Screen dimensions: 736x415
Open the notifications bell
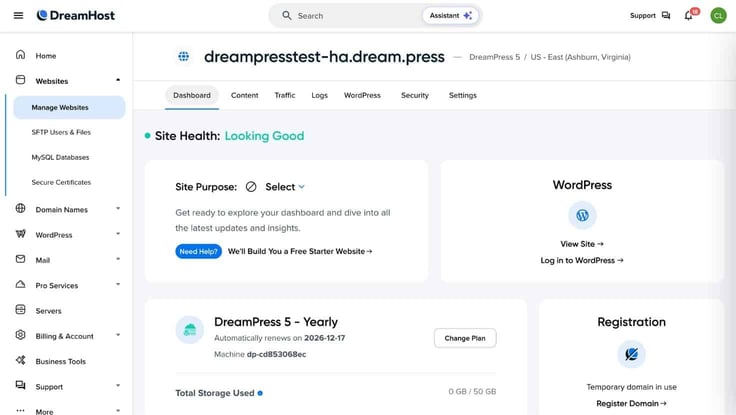pos(688,15)
